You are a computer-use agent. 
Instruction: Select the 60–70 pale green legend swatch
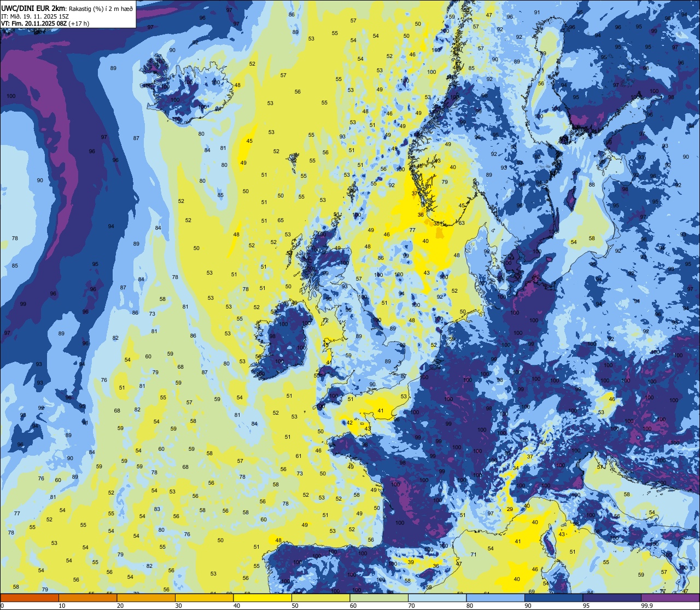pyautogui.click(x=378, y=597)
